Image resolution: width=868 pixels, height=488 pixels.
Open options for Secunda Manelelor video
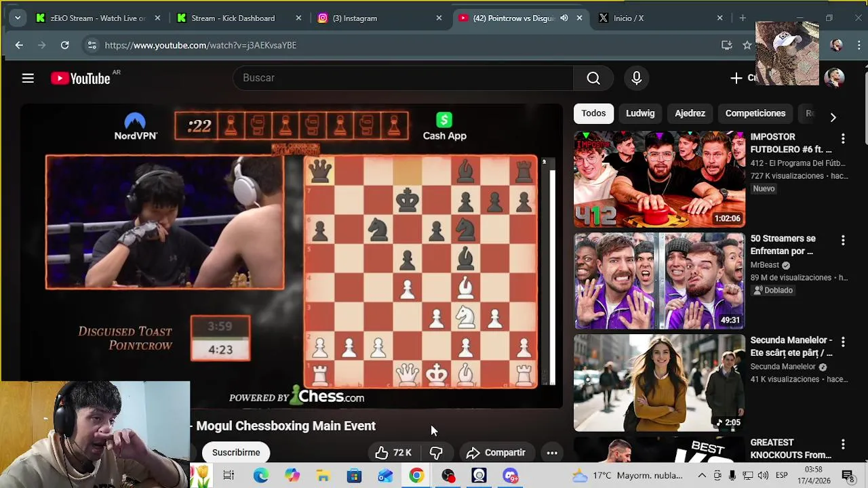[x=843, y=342]
